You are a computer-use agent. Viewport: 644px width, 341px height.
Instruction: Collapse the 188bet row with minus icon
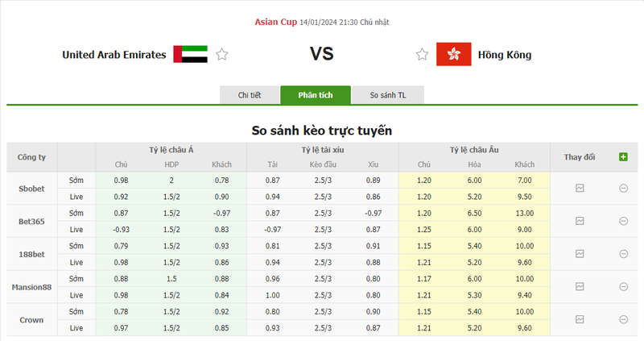(623, 254)
